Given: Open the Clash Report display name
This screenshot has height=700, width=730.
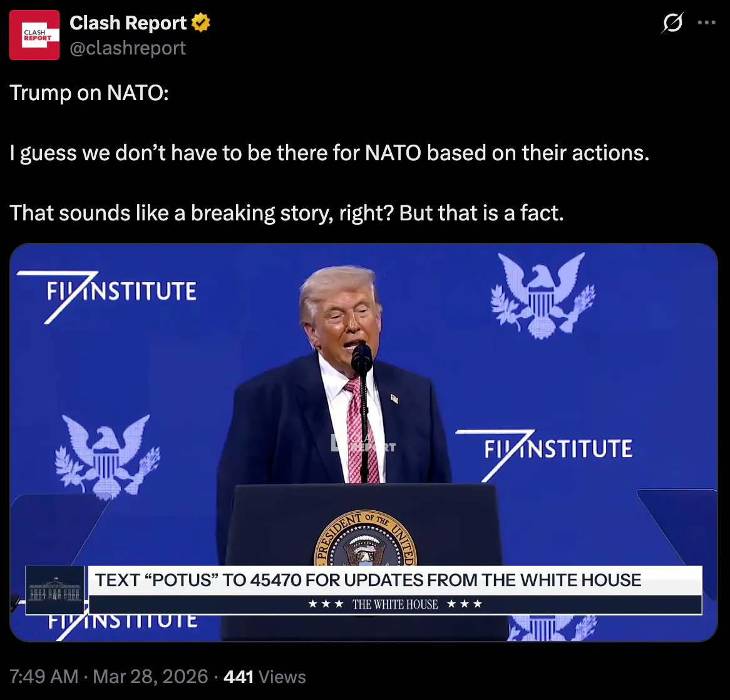Looking at the screenshot, I should pos(128,23).
